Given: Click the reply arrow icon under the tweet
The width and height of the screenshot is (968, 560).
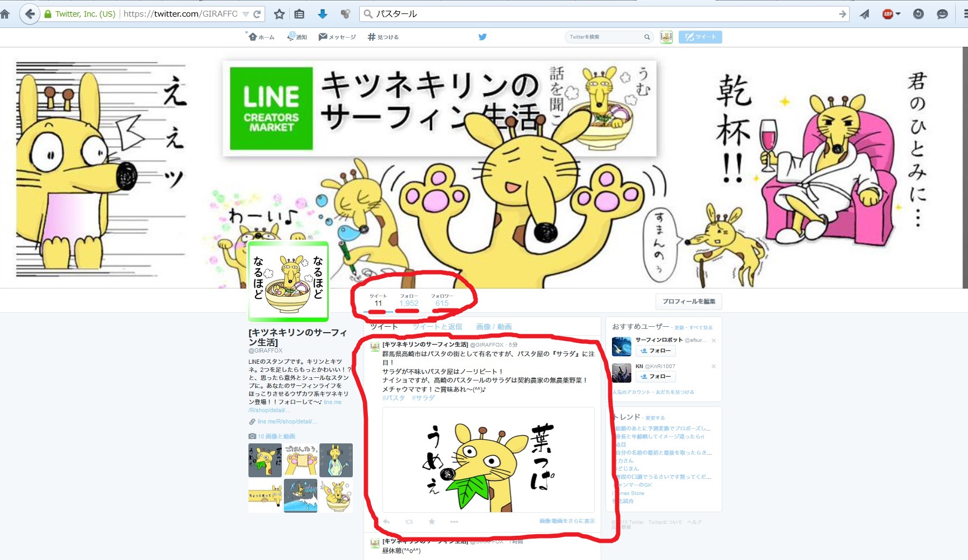Looking at the screenshot, I should pos(386,521).
